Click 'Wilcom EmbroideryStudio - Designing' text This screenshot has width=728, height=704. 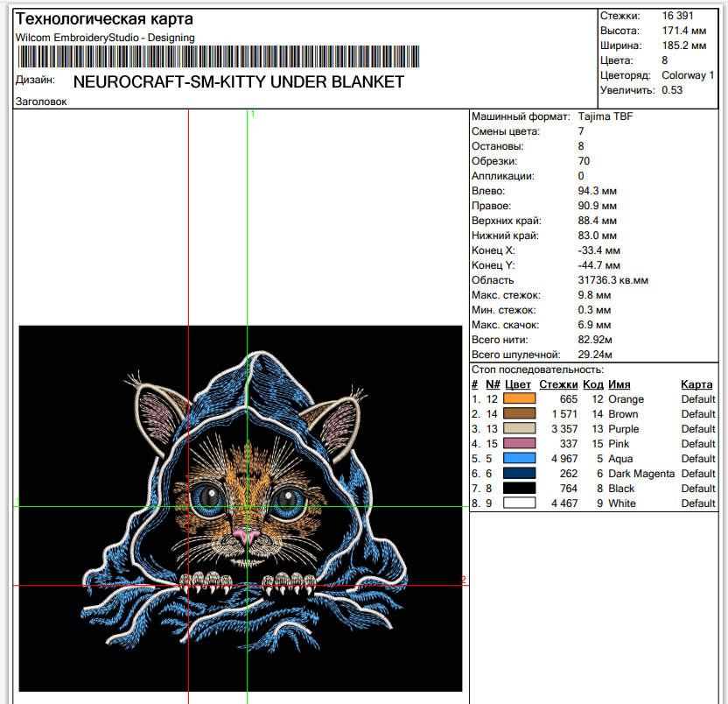(x=105, y=38)
